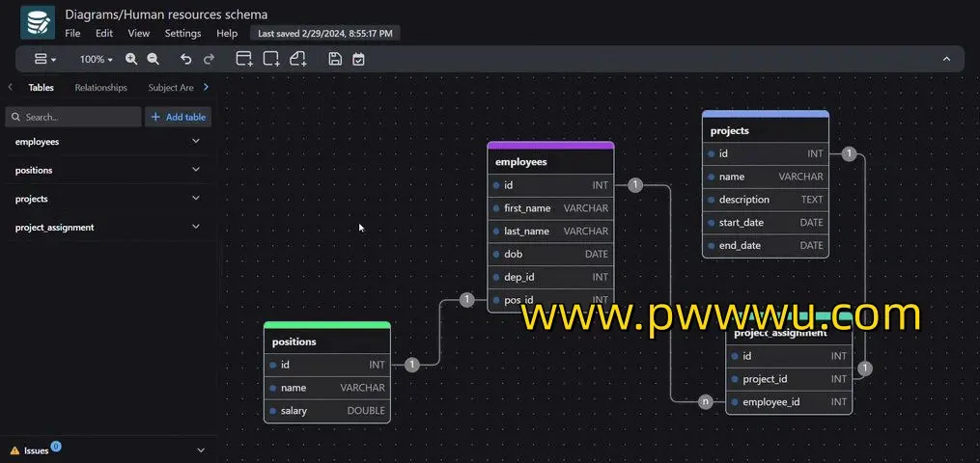Image resolution: width=980 pixels, height=463 pixels.
Task: Undo the last action
Action: (x=185, y=59)
